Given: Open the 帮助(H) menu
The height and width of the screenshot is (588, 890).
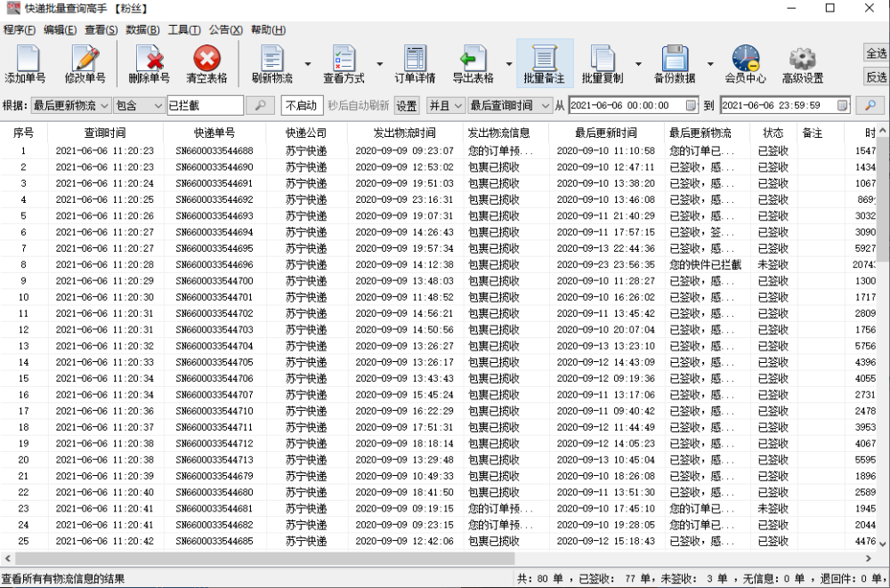Looking at the screenshot, I should coord(268,30).
